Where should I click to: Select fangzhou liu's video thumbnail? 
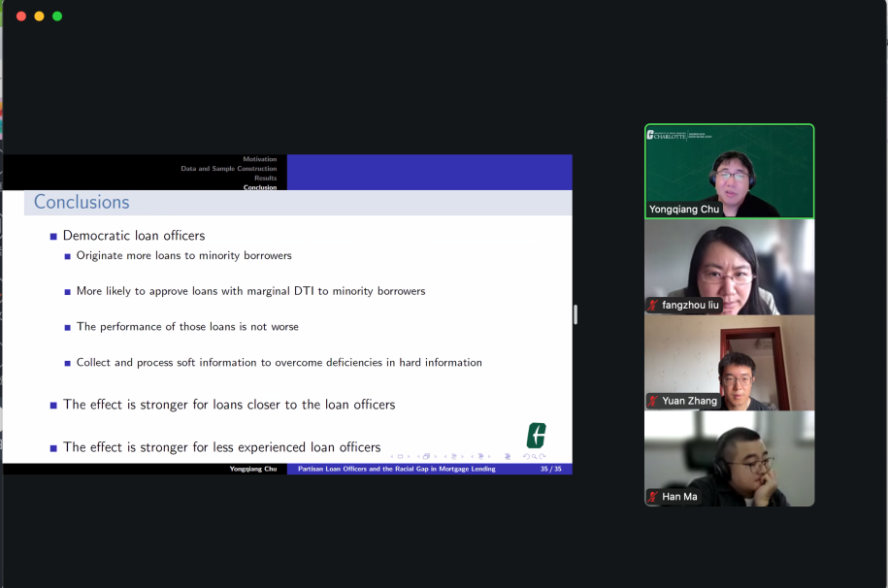pos(729,265)
